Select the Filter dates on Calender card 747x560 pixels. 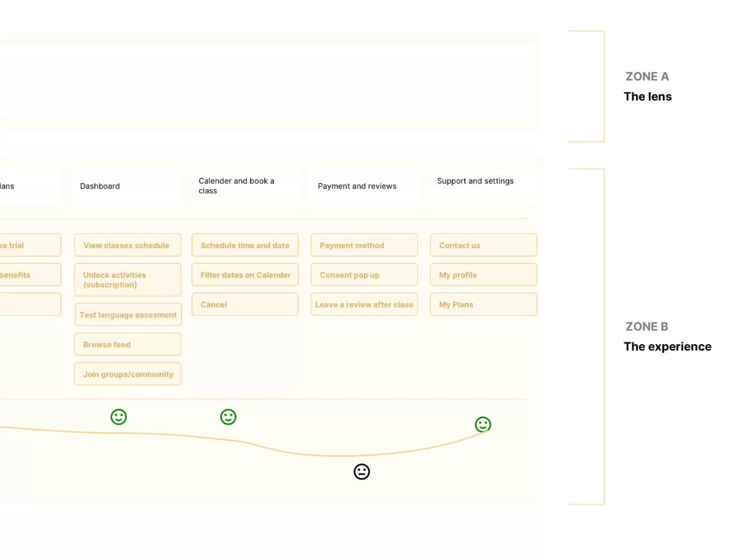click(245, 275)
